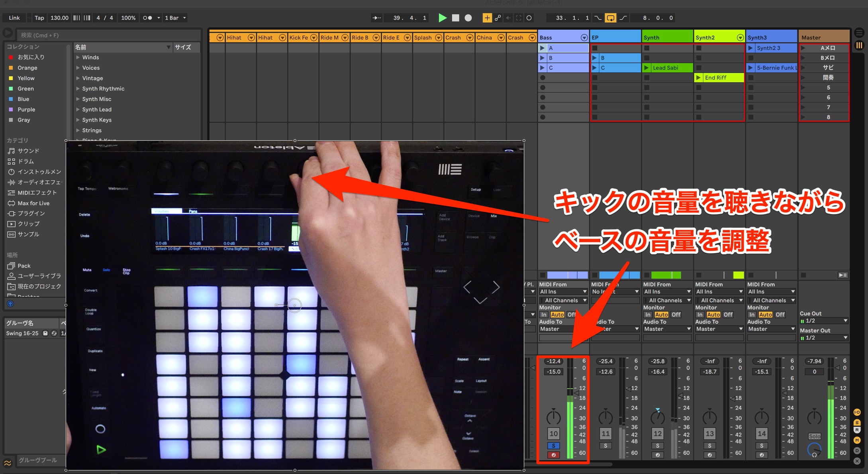Image resolution: width=868 pixels, height=474 pixels.
Task: Click the Session Record circle button
Action: click(529, 18)
